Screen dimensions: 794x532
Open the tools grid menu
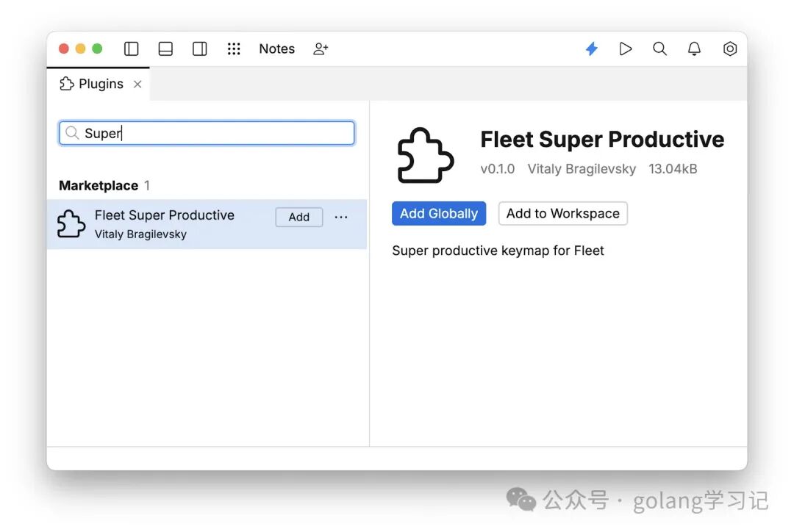point(234,49)
